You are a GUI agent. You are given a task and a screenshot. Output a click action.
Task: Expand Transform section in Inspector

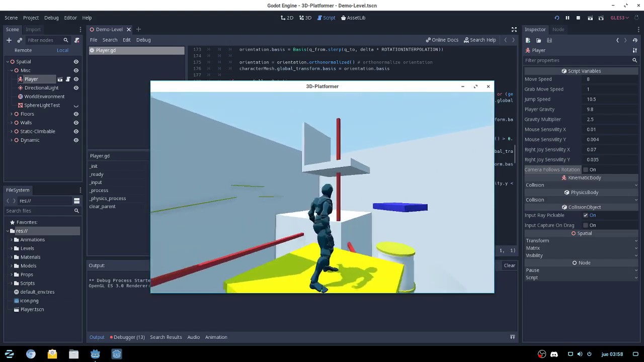tap(581, 241)
